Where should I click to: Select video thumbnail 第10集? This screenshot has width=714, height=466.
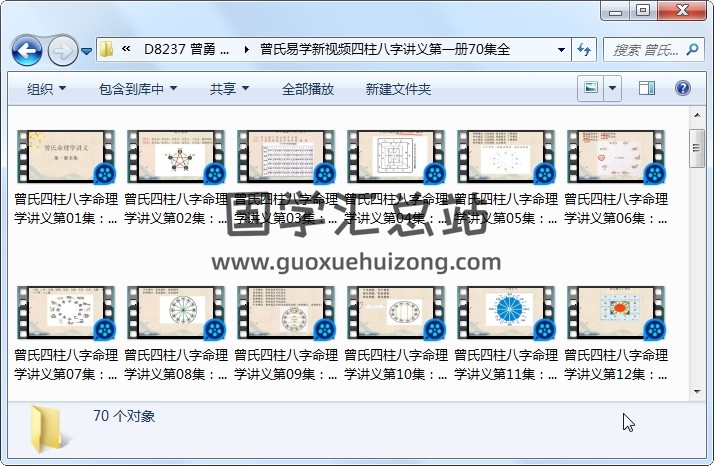click(396, 312)
